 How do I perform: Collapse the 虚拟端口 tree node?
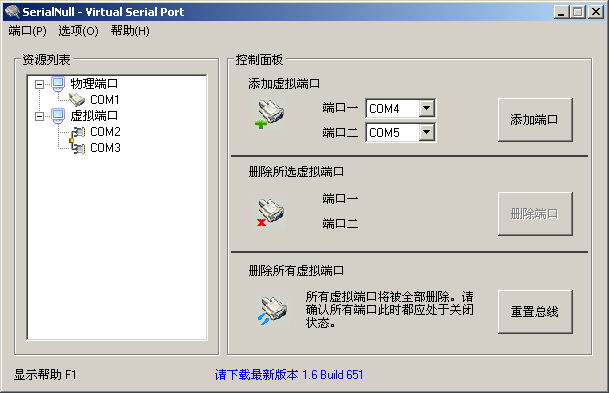(x=39, y=116)
